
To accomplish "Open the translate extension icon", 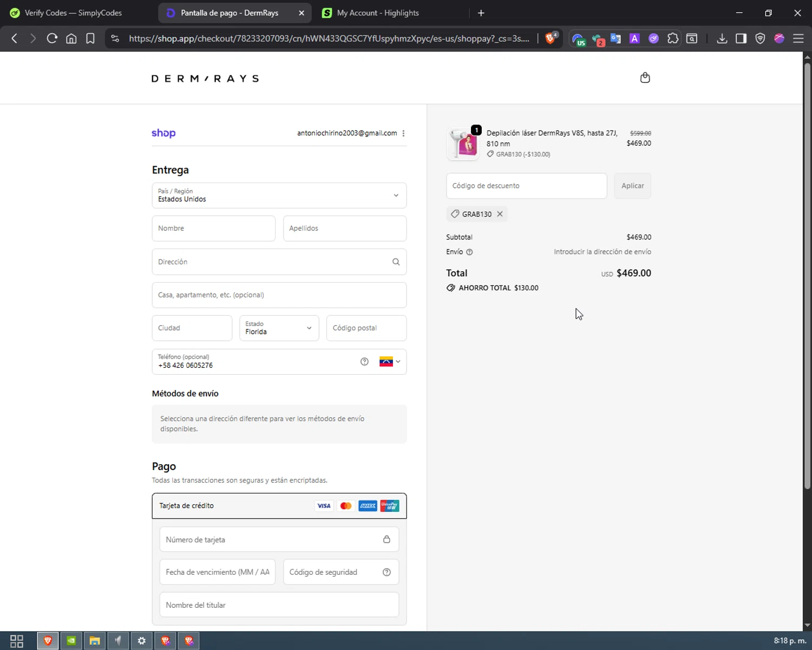I will (x=615, y=38).
